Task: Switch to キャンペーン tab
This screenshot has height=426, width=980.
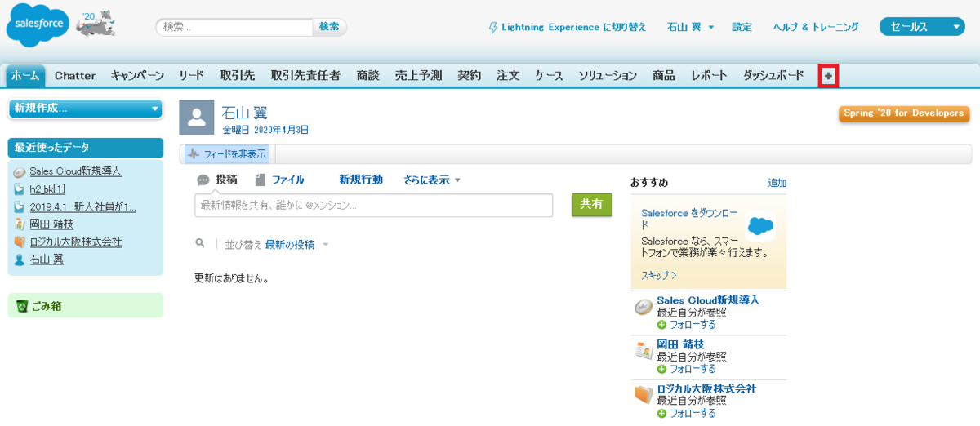Action: point(137,76)
